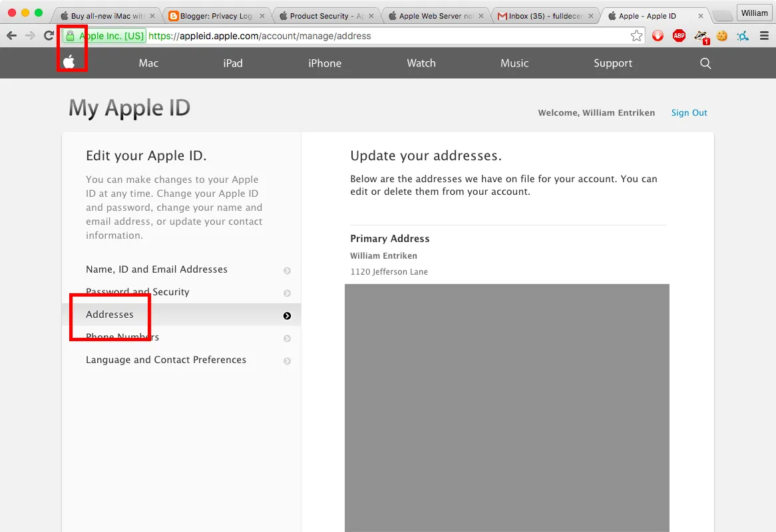Open the iPad section in navigation
The width and height of the screenshot is (776, 532).
tap(233, 63)
